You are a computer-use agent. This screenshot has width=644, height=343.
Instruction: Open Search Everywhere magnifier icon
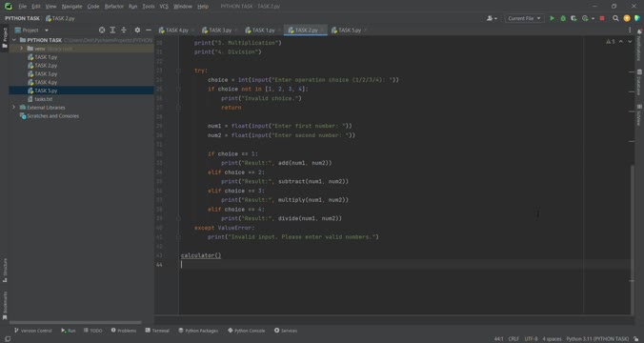pyautogui.click(x=615, y=18)
